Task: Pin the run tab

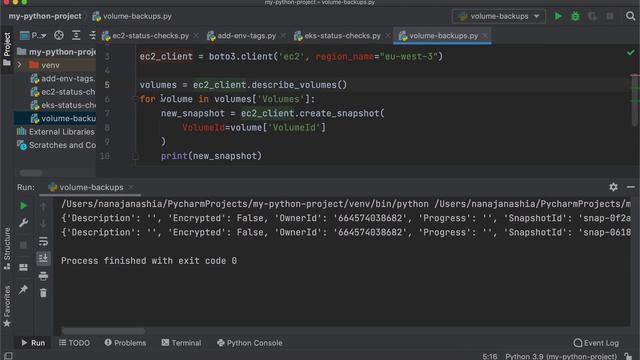Action: coord(23,289)
